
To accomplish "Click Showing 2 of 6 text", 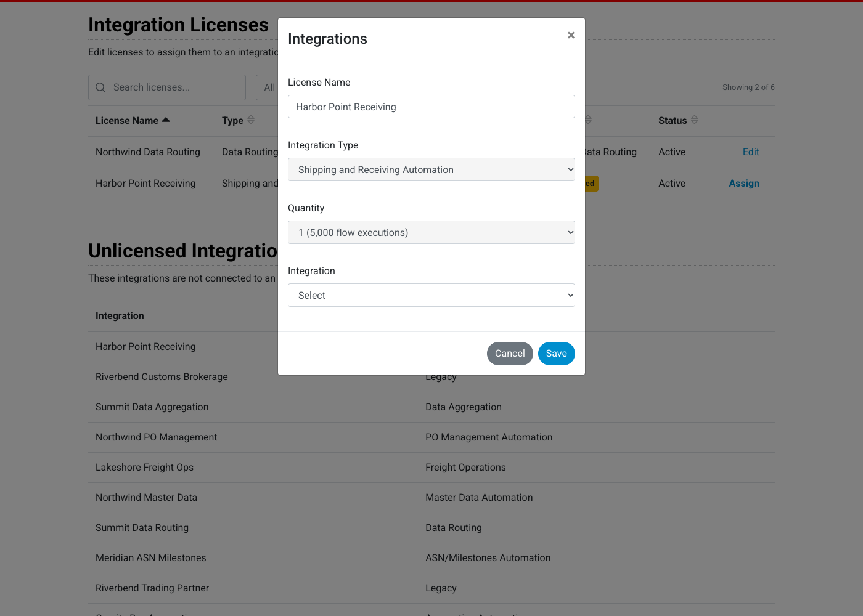I will pyautogui.click(x=748, y=87).
